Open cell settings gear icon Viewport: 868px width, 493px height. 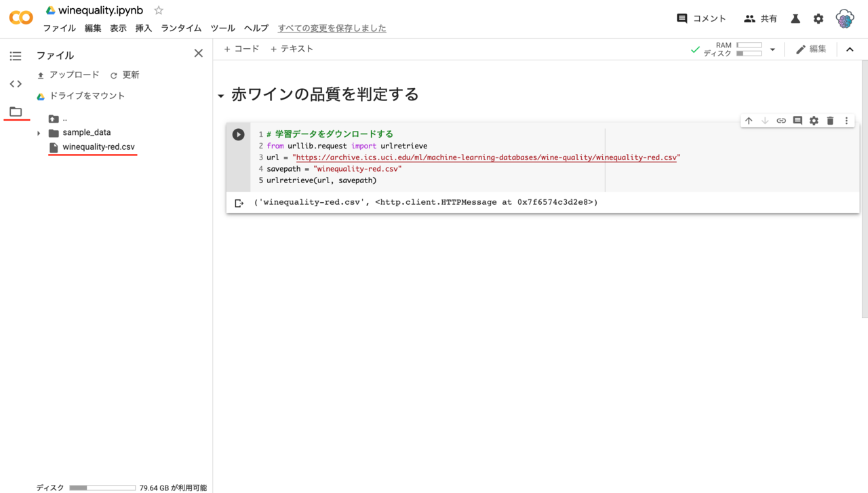coord(814,121)
